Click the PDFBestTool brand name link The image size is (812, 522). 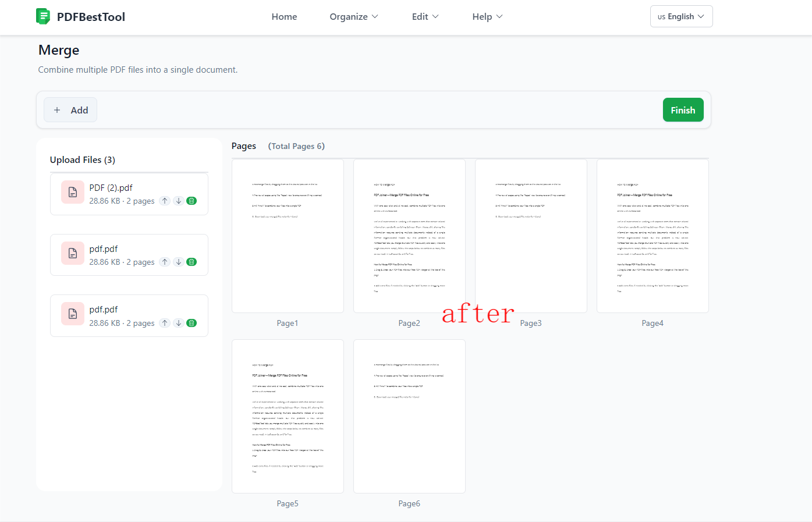pyautogui.click(x=91, y=17)
